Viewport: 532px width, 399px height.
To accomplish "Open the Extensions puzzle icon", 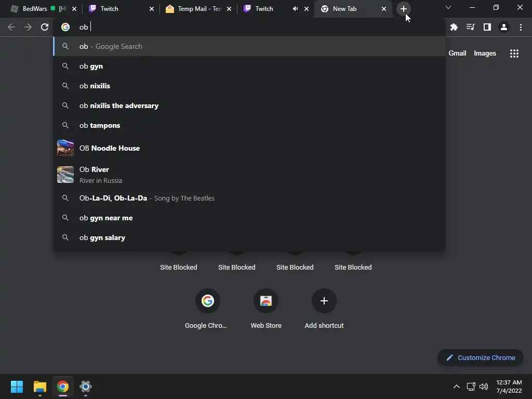I will pos(454,27).
